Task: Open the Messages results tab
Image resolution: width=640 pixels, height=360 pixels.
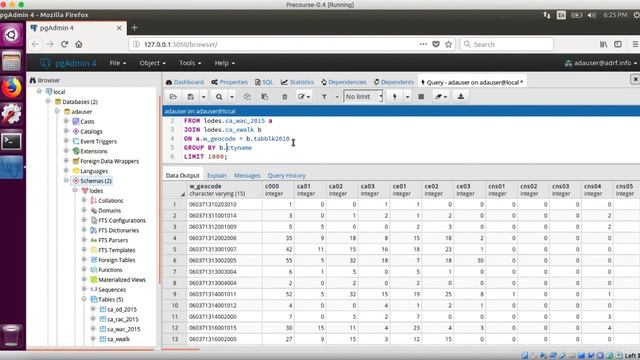Action: click(247, 175)
